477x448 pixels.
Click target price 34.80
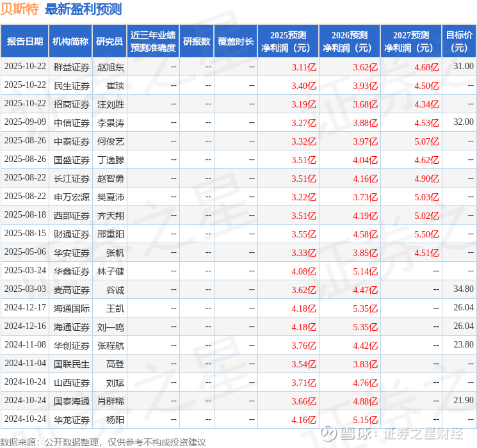(x=464, y=289)
